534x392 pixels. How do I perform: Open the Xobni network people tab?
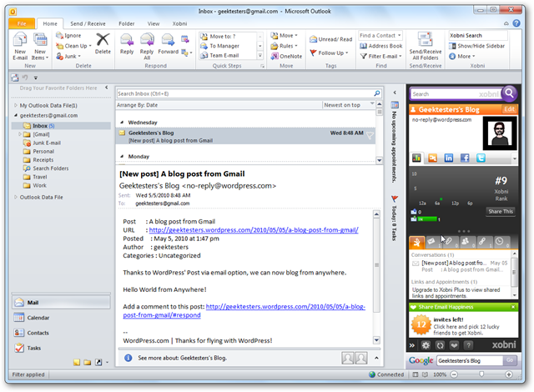(467, 242)
